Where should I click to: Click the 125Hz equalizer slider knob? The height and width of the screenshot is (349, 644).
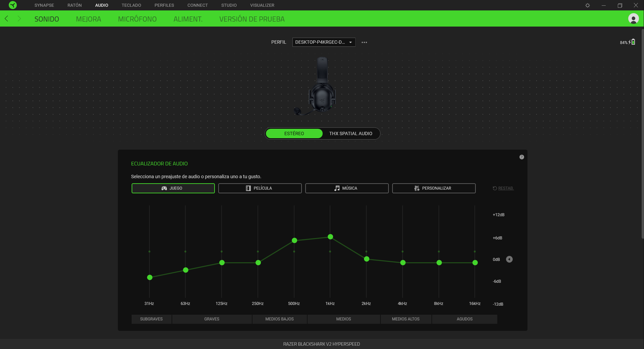(x=222, y=263)
